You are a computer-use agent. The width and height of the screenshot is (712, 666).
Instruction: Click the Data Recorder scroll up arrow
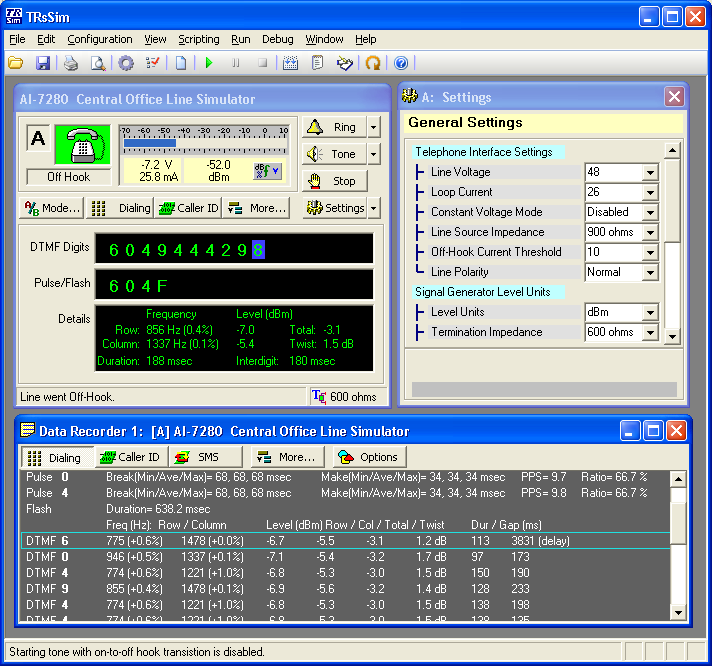pos(678,479)
